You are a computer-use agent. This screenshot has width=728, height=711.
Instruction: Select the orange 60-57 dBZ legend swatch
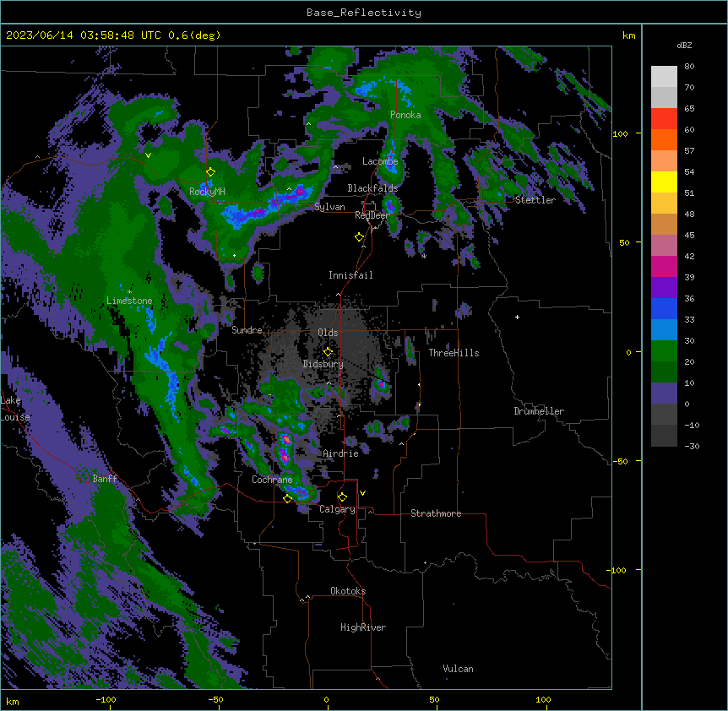tap(664, 140)
